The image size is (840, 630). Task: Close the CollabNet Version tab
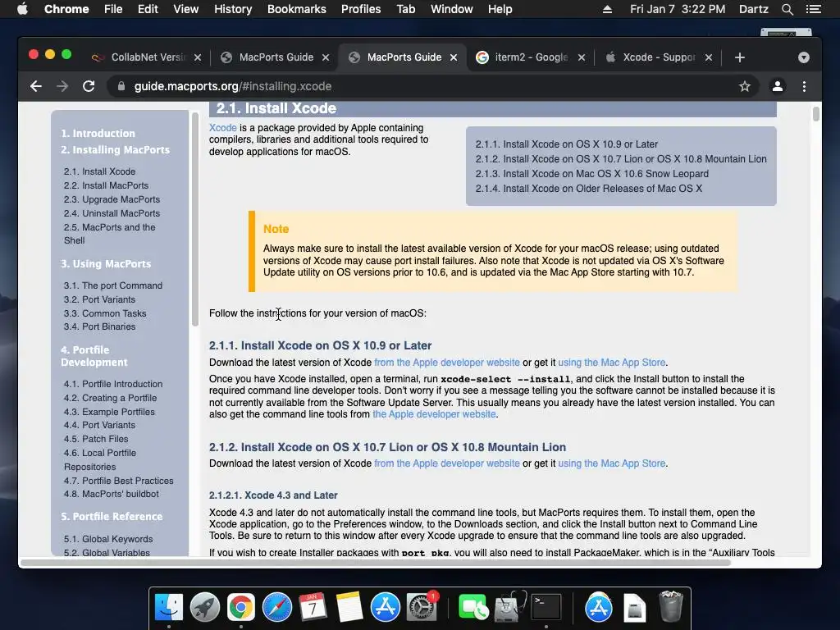198,57
